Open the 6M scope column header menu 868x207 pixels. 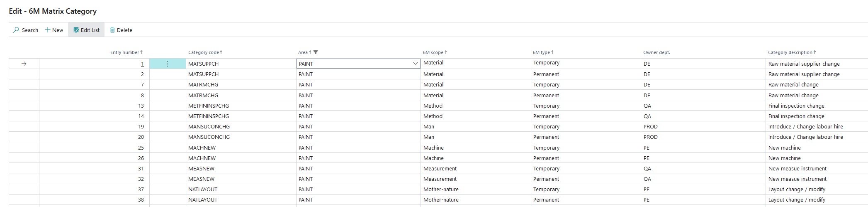click(433, 52)
